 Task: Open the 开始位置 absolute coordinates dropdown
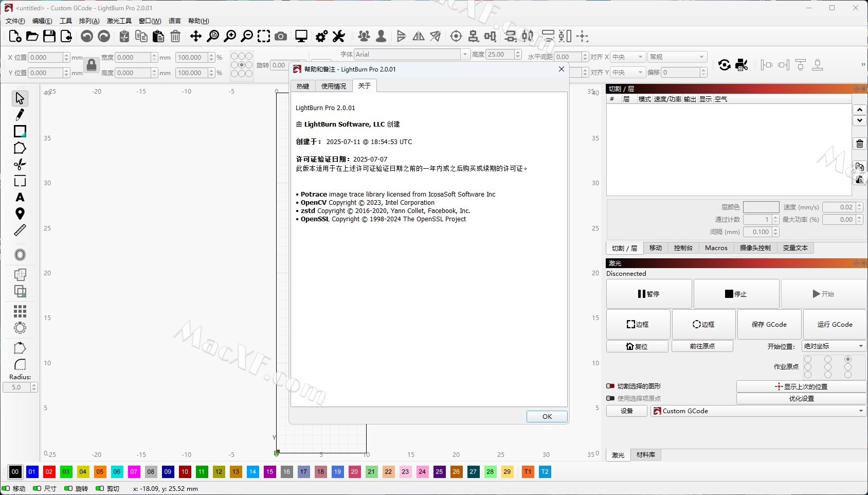pos(834,346)
